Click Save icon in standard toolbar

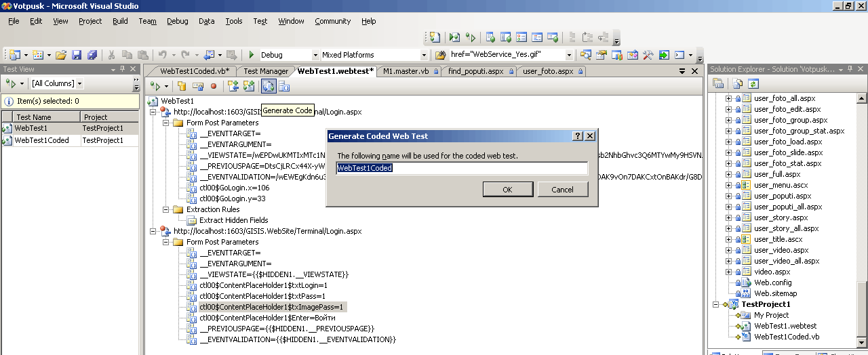77,55
